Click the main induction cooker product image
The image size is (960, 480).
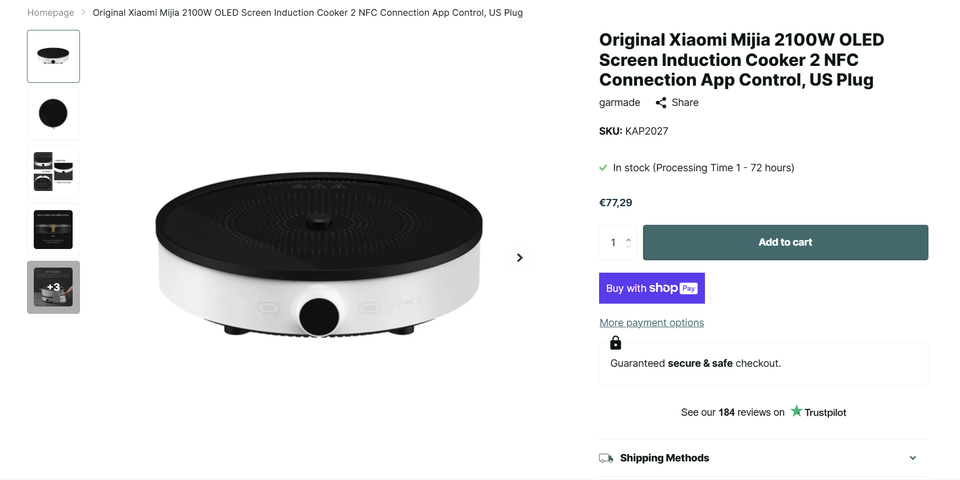(319, 257)
